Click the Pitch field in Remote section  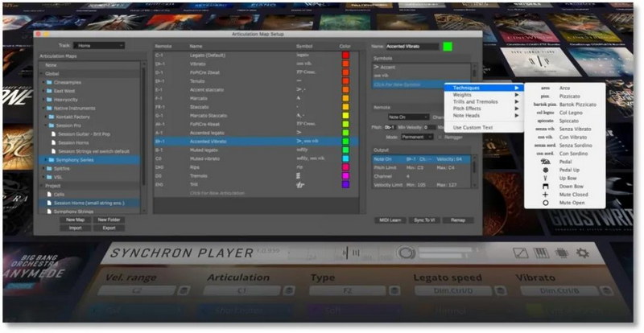pyautogui.click(x=390, y=128)
